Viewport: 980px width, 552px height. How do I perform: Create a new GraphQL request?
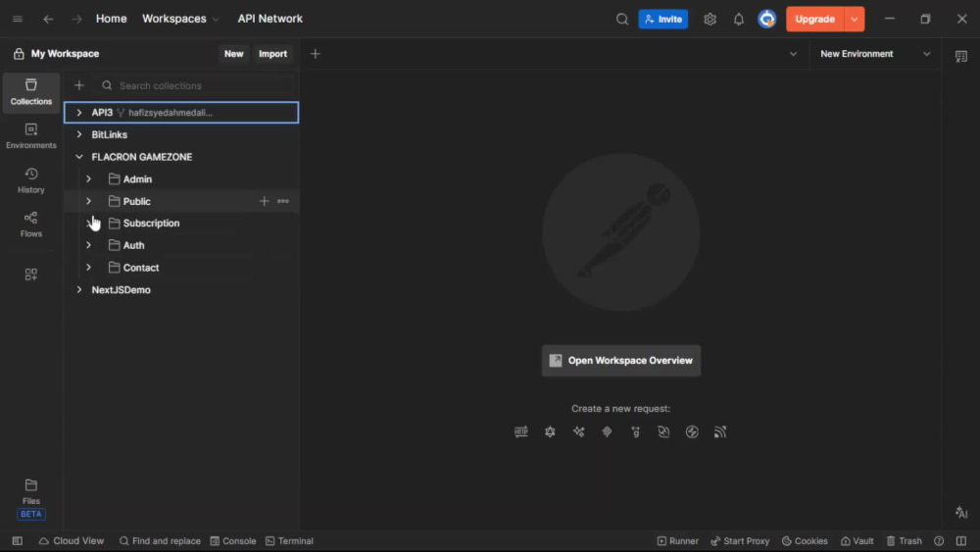[550, 431]
